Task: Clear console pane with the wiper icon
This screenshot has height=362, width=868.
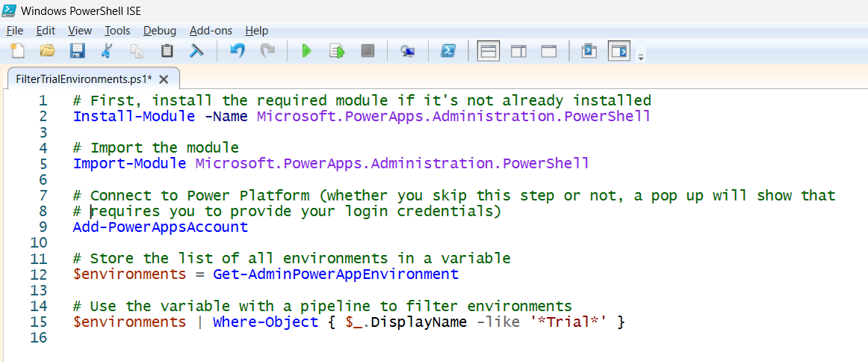Action: [196, 51]
